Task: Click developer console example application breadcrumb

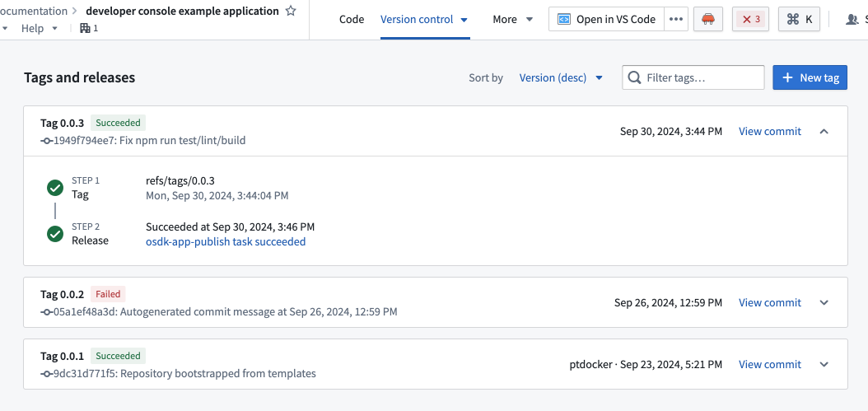Action: (183, 11)
